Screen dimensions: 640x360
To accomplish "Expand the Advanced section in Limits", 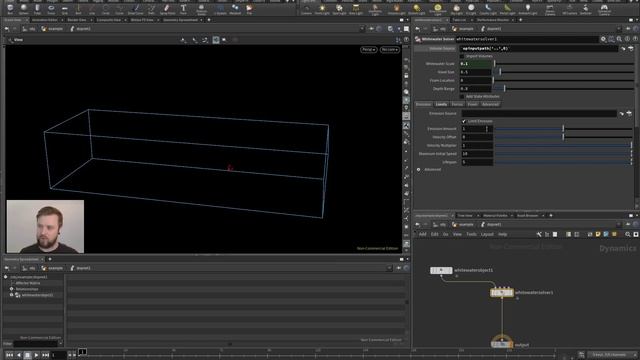I will tap(418, 169).
